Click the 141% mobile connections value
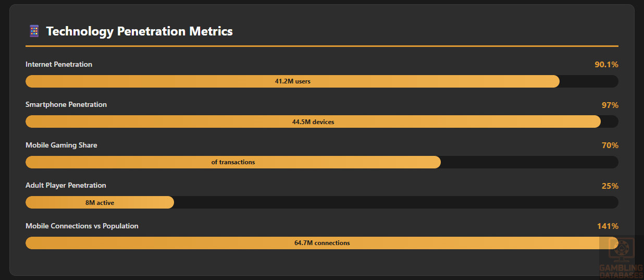This screenshot has width=644, height=280. tap(608, 226)
